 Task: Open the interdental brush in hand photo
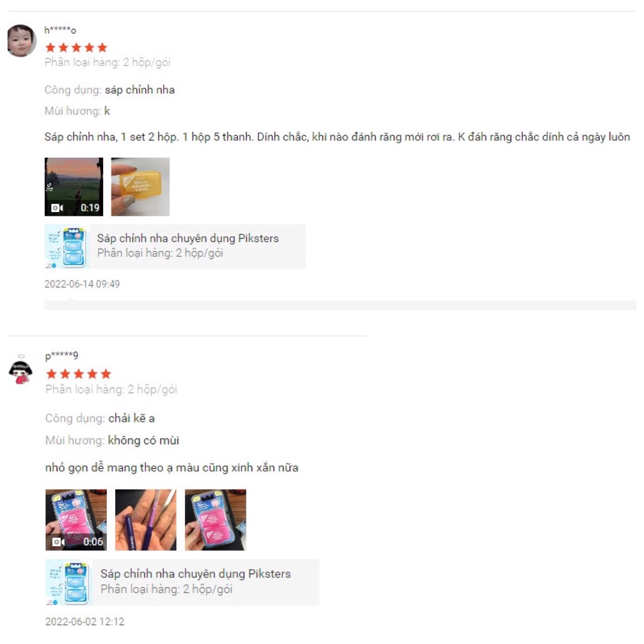146,519
